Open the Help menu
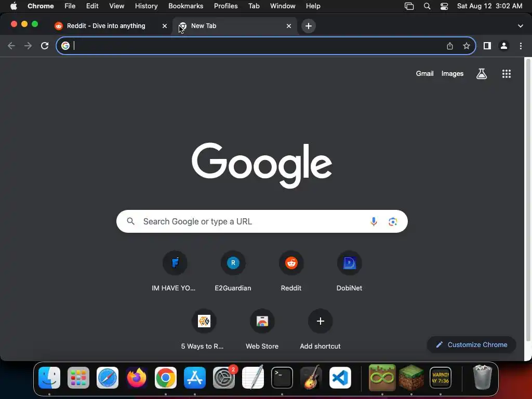The image size is (532, 399). click(313, 6)
